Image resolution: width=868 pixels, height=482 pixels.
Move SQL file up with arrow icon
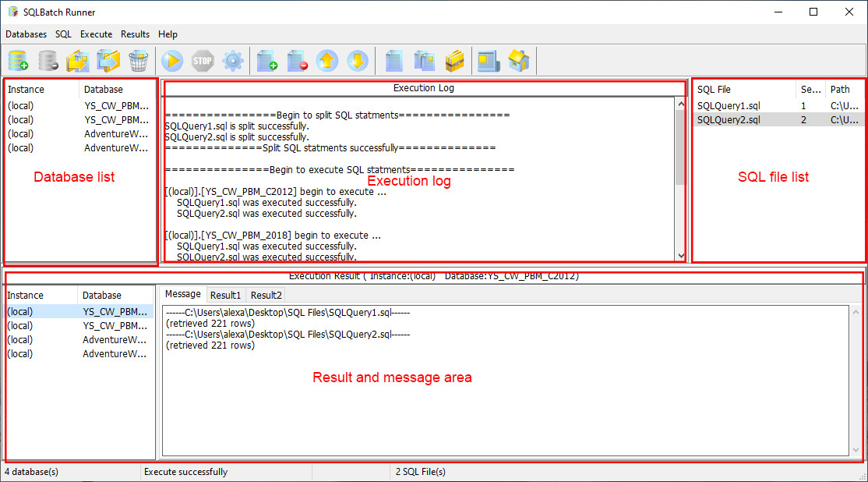[327, 60]
